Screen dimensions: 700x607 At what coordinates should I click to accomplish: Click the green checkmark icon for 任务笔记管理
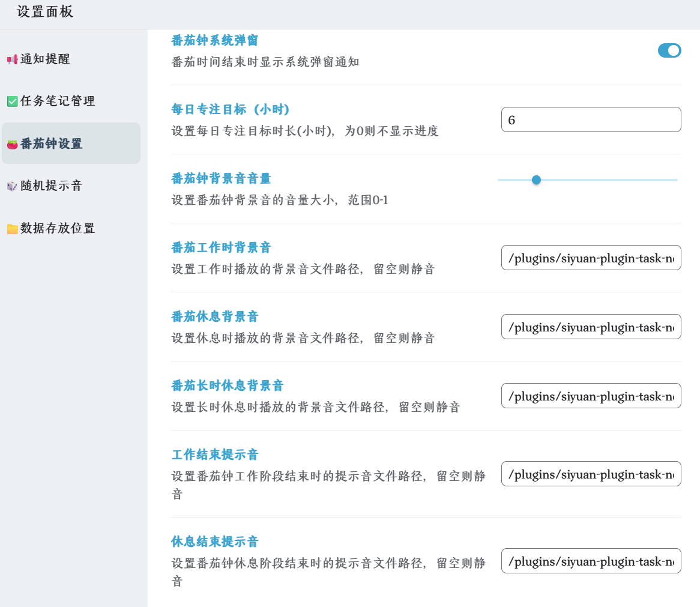click(x=12, y=101)
